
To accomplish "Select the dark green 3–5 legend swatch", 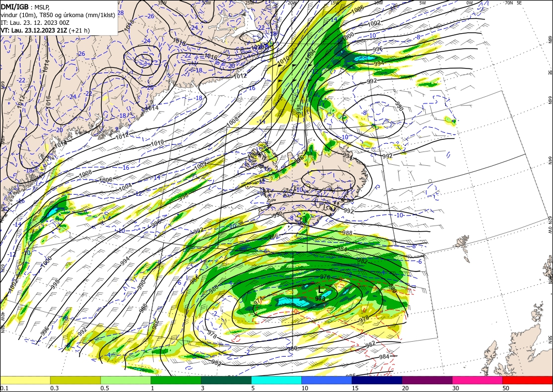I will tap(226, 380).
